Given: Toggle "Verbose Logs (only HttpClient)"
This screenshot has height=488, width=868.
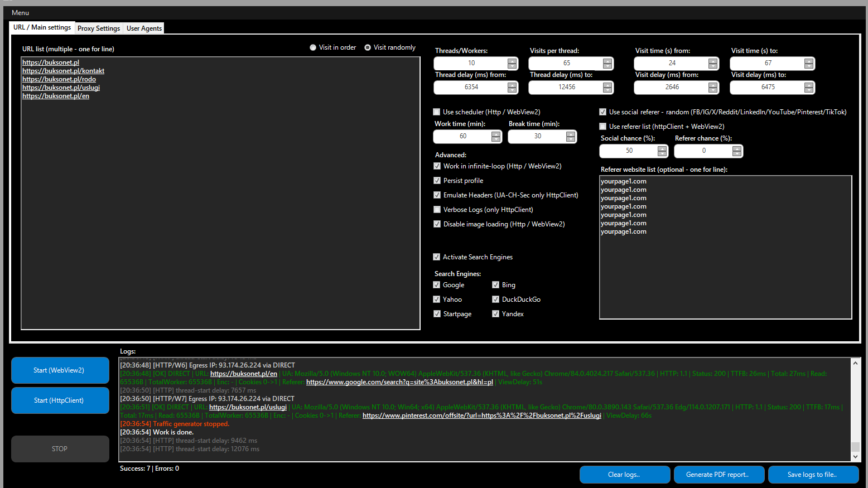Looking at the screenshot, I should click(x=437, y=209).
